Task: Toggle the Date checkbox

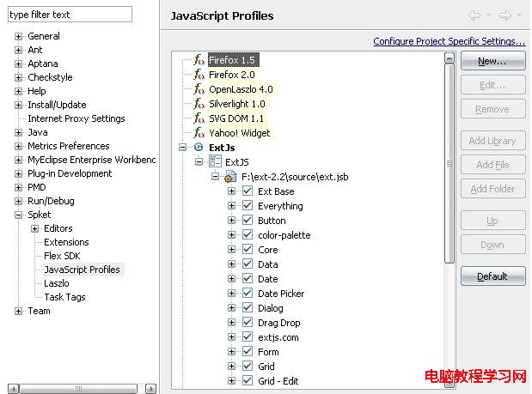Action: click(x=248, y=278)
